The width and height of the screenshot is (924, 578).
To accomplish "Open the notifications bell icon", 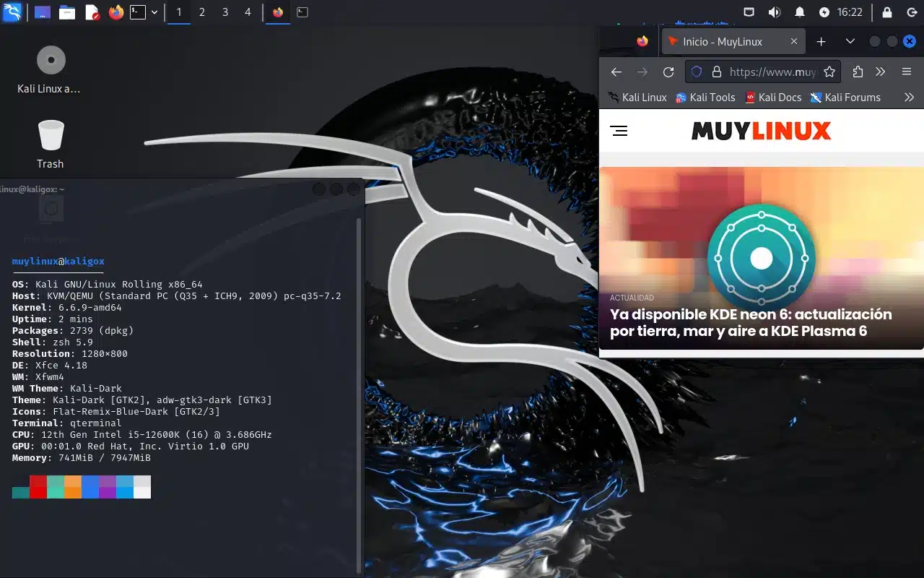I will pos(800,12).
